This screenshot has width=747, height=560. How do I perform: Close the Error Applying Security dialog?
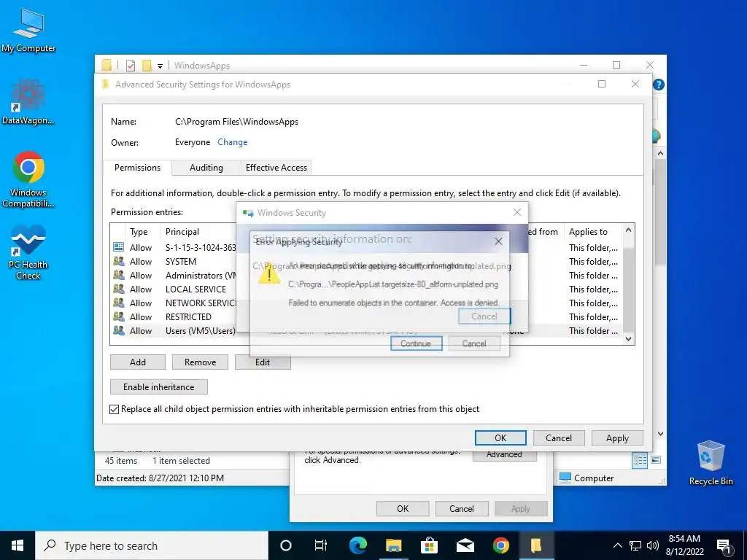point(499,241)
